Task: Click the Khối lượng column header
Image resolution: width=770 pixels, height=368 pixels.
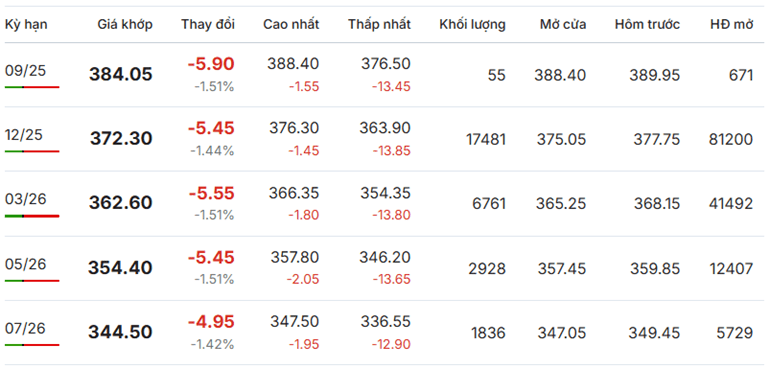Action: click(472, 25)
